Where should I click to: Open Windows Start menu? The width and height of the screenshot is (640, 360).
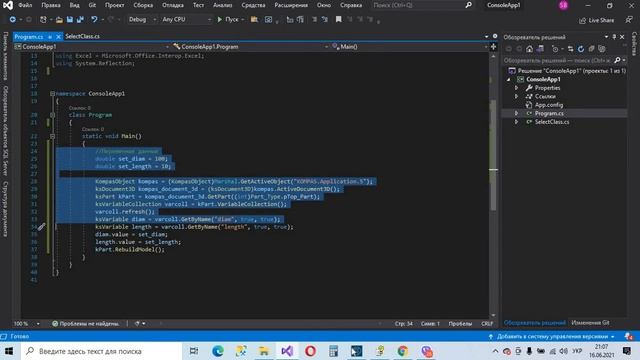click(x=9, y=351)
